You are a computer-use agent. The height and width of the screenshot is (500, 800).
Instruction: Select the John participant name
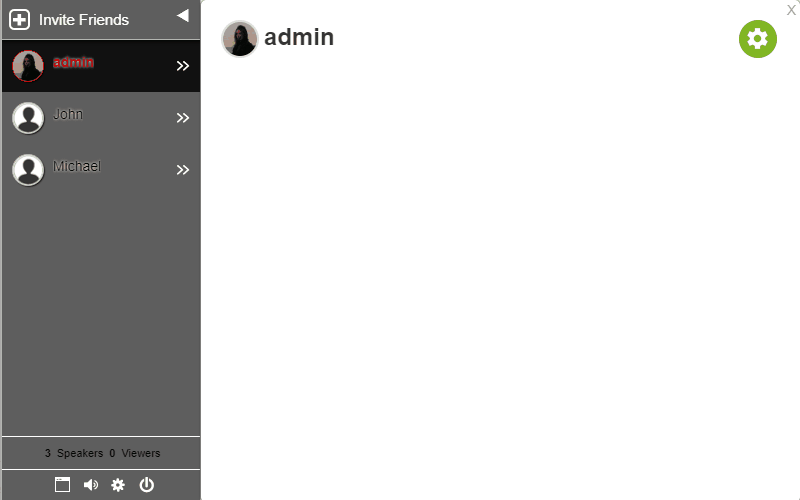(68, 114)
